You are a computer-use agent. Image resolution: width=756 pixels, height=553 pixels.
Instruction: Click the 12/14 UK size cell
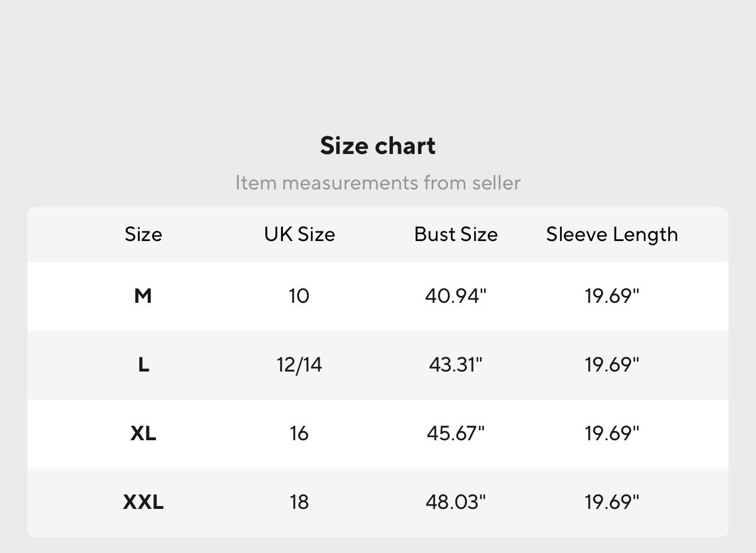pyautogui.click(x=299, y=365)
